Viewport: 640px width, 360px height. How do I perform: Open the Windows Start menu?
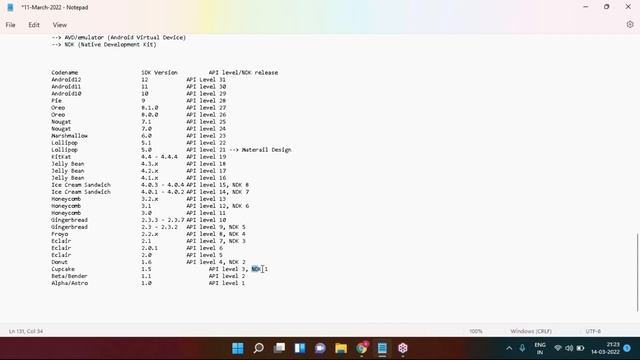coord(238,348)
